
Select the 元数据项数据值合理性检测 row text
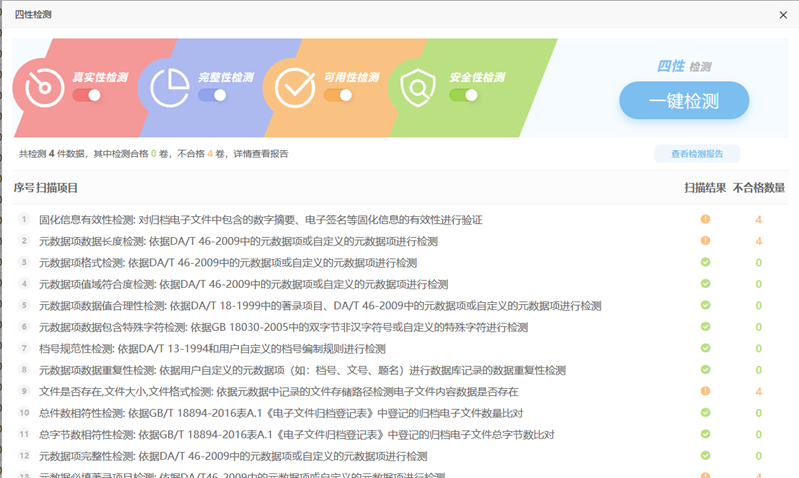click(320, 306)
